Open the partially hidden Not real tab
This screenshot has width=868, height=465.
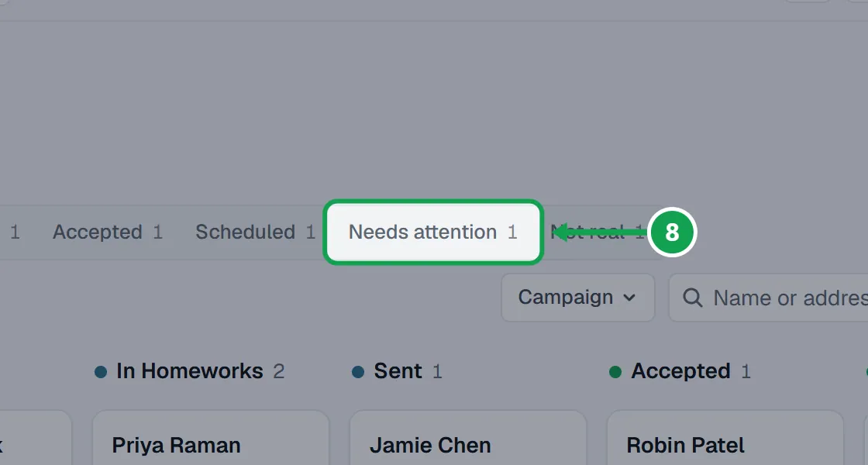coord(597,232)
